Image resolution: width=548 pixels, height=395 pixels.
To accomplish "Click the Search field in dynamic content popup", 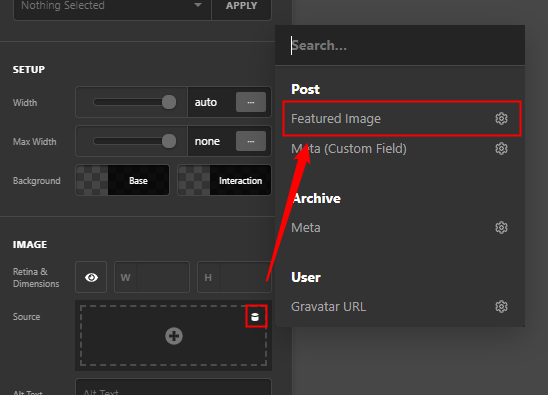I will click(400, 45).
